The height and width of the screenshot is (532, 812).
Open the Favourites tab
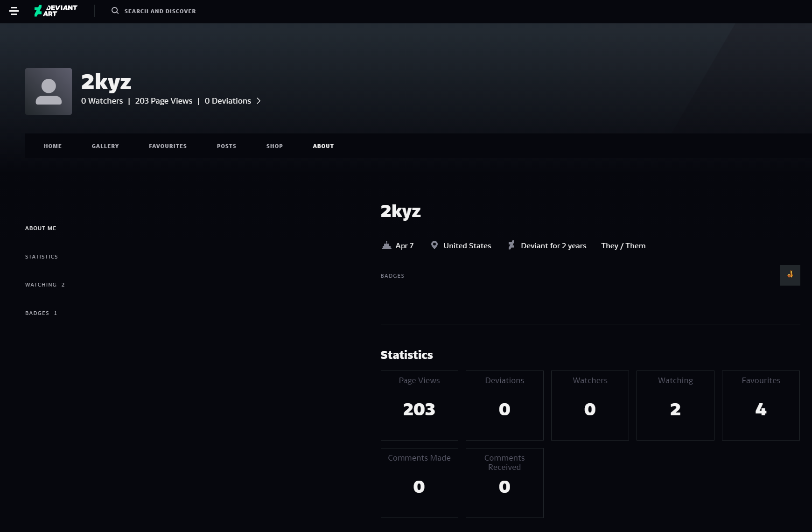[x=168, y=146]
